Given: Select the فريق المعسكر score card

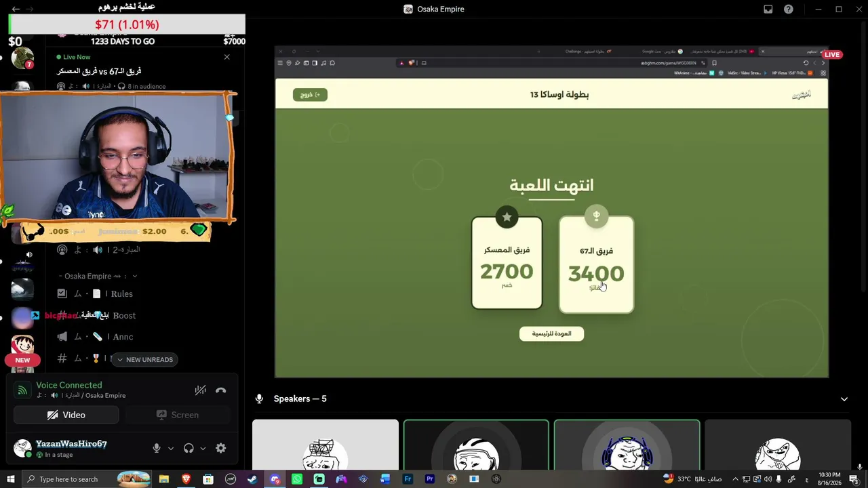Looking at the screenshot, I should pyautogui.click(x=507, y=263).
